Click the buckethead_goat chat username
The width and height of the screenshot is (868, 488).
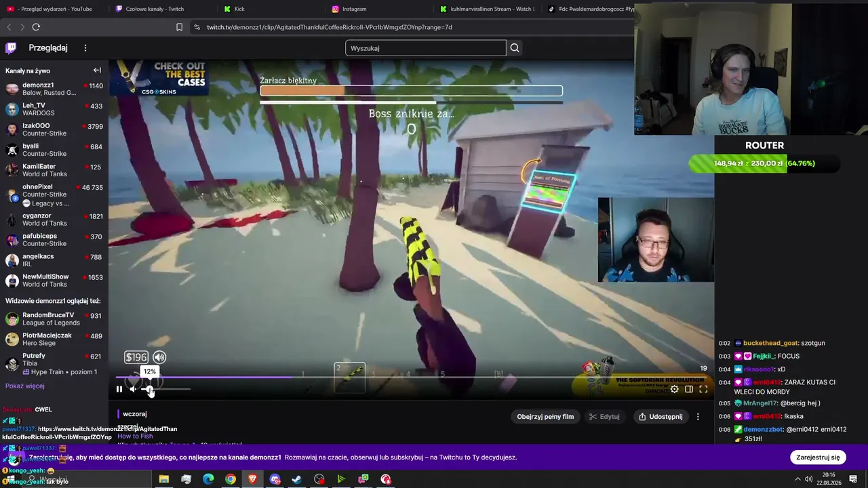(x=770, y=344)
